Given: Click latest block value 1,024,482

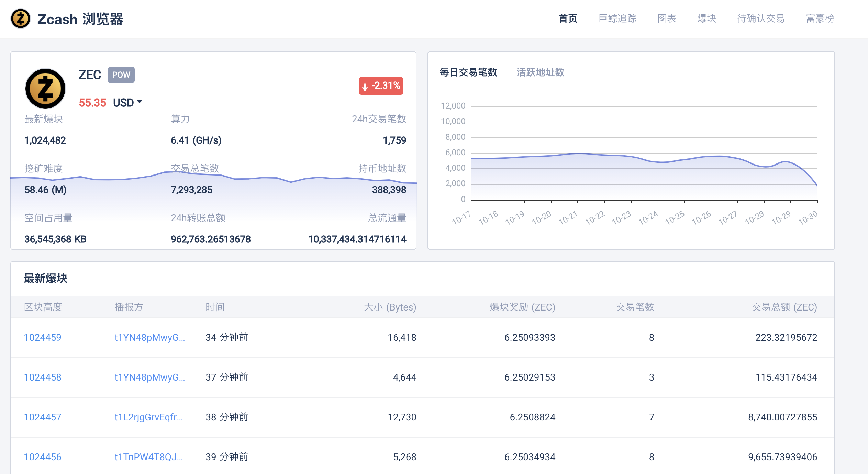Looking at the screenshot, I should pos(45,140).
